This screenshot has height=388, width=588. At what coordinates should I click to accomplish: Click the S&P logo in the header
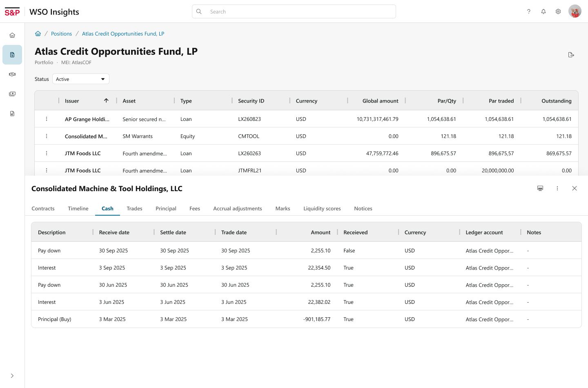click(12, 12)
